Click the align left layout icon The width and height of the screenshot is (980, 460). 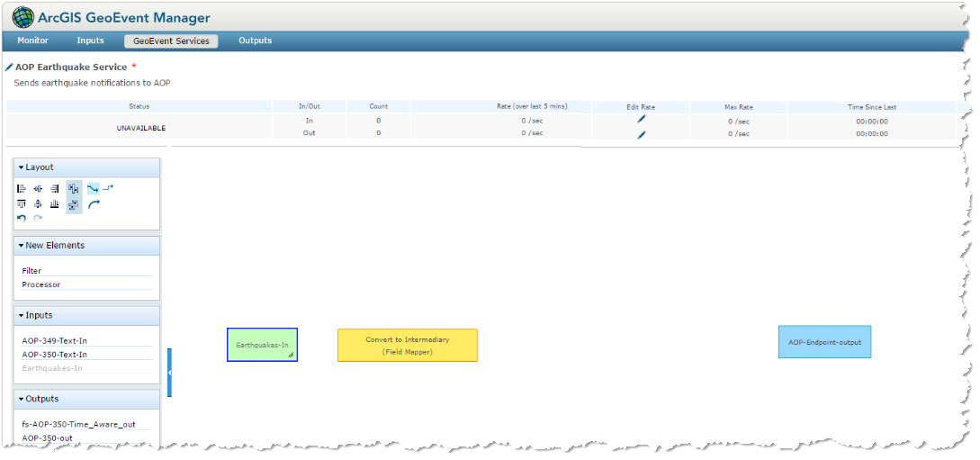click(x=22, y=189)
